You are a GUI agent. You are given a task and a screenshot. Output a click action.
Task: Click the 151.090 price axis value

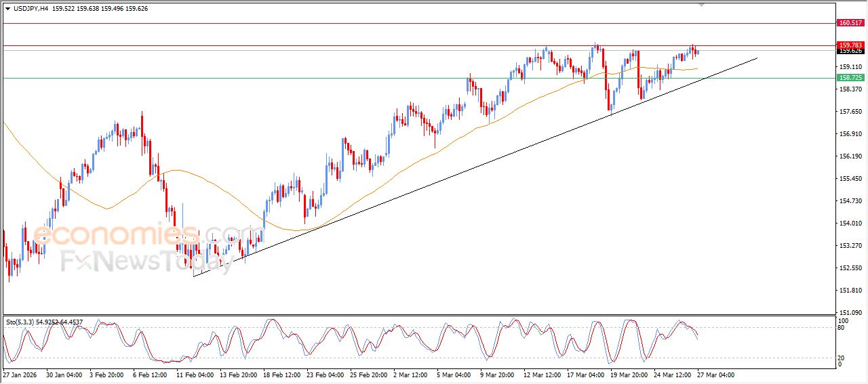point(850,313)
